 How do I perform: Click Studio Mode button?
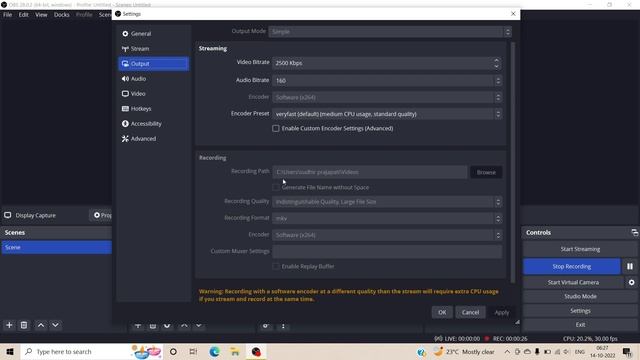tap(580, 296)
